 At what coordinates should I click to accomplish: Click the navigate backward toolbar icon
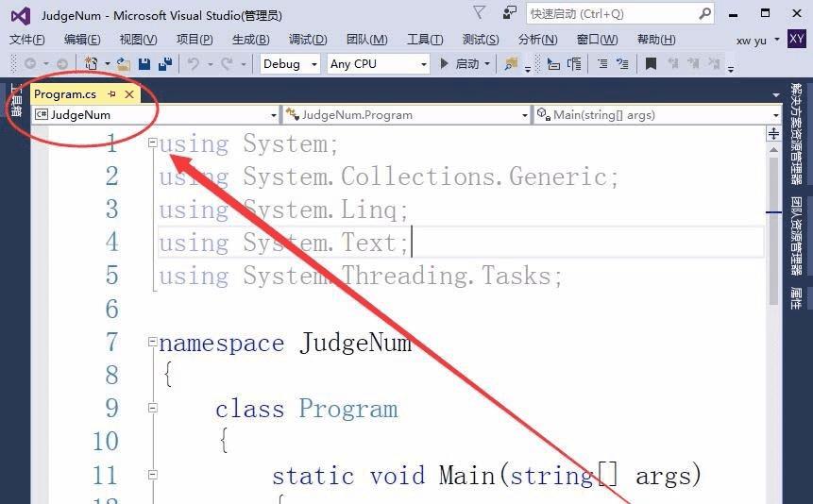coord(30,64)
